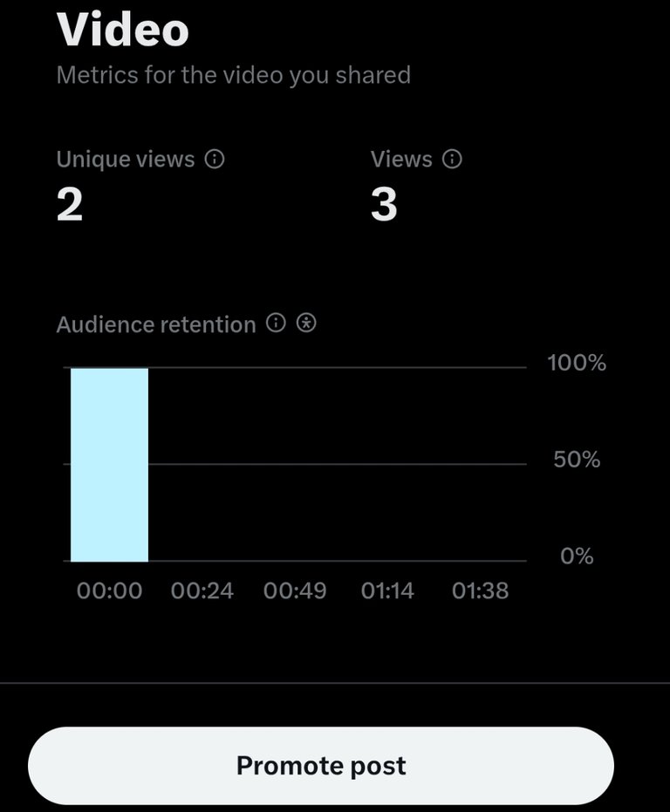The image size is (670, 812).
Task: Select the Unique views count 2
Action: [70, 204]
